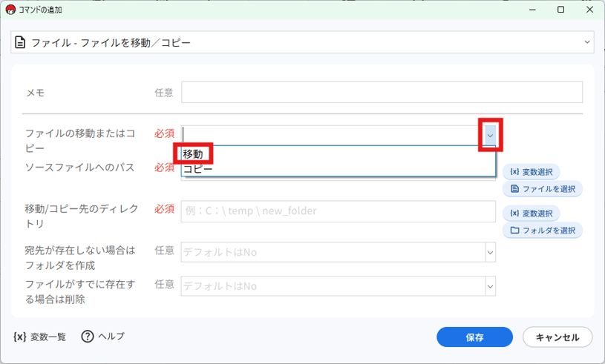This screenshot has width=605, height=364.
Task: Click the move or copy combo box text field
Action: (x=333, y=136)
